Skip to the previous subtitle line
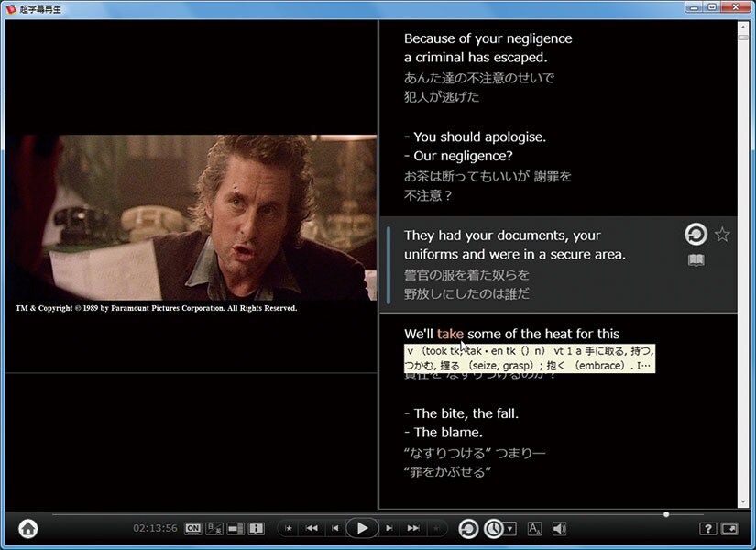Screen dimensions: 756x550 click(x=335, y=528)
